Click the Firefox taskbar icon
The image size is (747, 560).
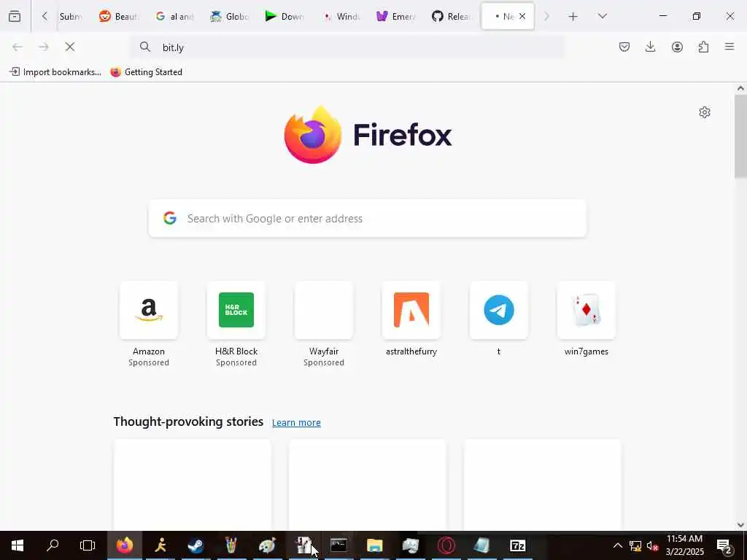[125, 545]
